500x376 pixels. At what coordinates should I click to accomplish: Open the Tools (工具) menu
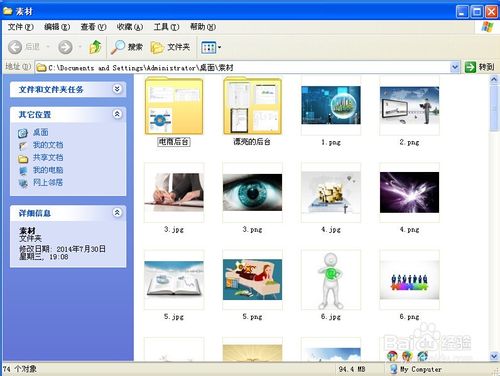166,27
